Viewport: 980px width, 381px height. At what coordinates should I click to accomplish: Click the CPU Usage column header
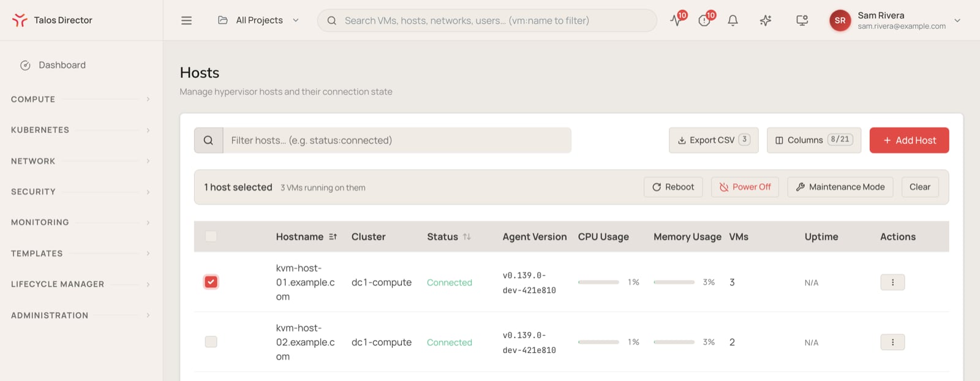coord(603,236)
